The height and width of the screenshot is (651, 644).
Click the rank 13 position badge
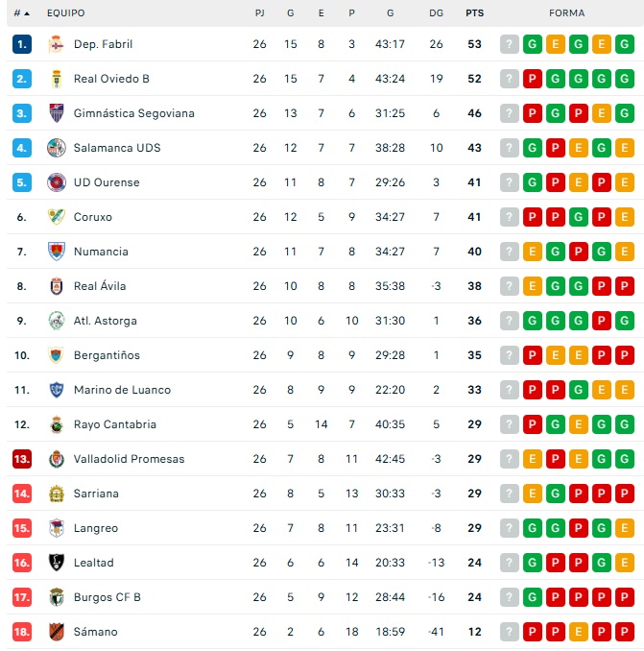click(22, 459)
